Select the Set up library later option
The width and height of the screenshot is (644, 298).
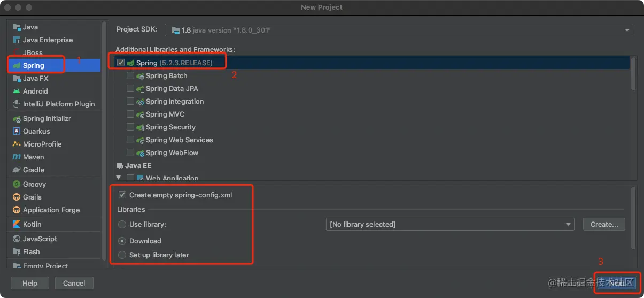(x=122, y=255)
